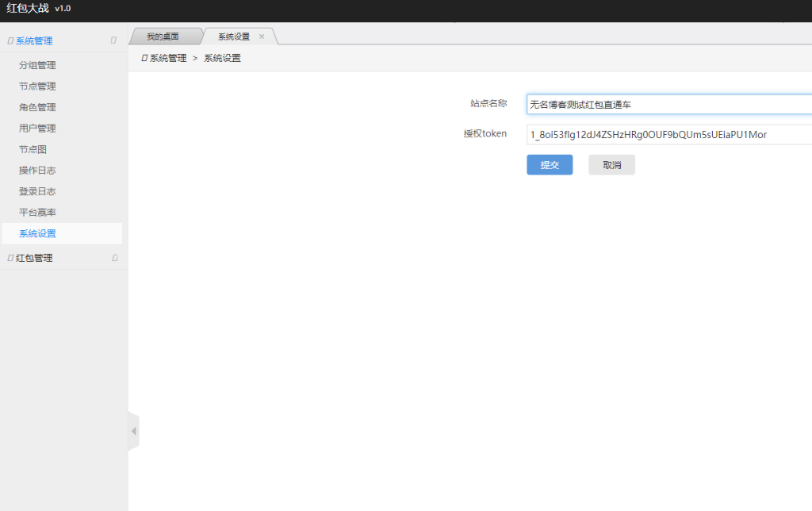The height and width of the screenshot is (511, 812).
Task: Expand the 红包管理 menu section
Action: pyautogui.click(x=35, y=258)
